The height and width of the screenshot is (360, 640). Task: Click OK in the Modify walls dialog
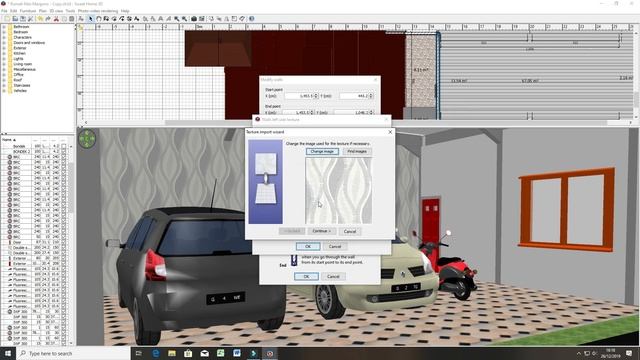(306, 277)
